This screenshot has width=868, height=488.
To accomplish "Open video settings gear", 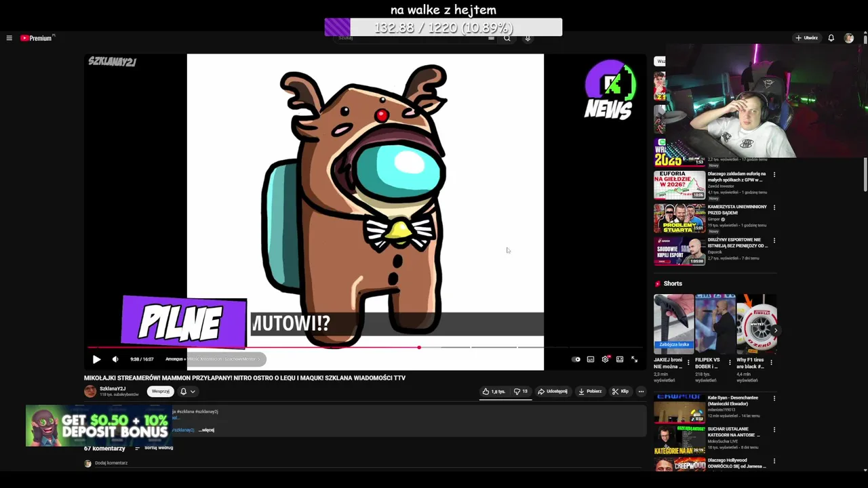I will (605, 359).
